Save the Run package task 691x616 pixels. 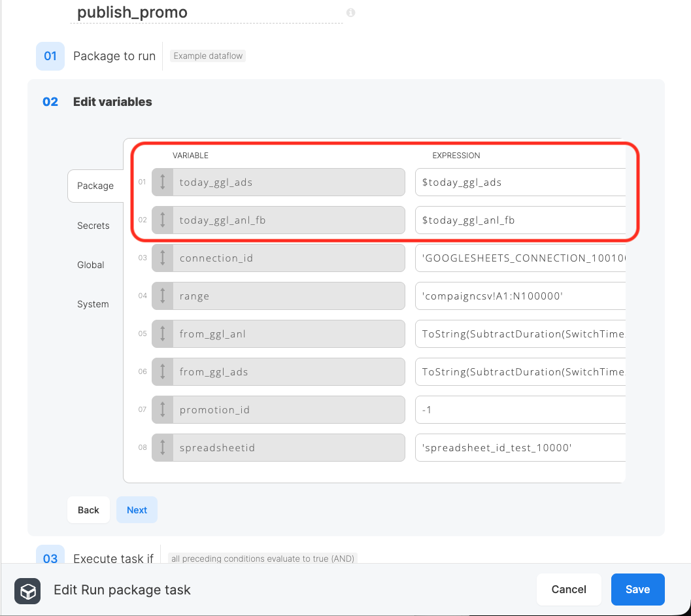pos(637,589)
